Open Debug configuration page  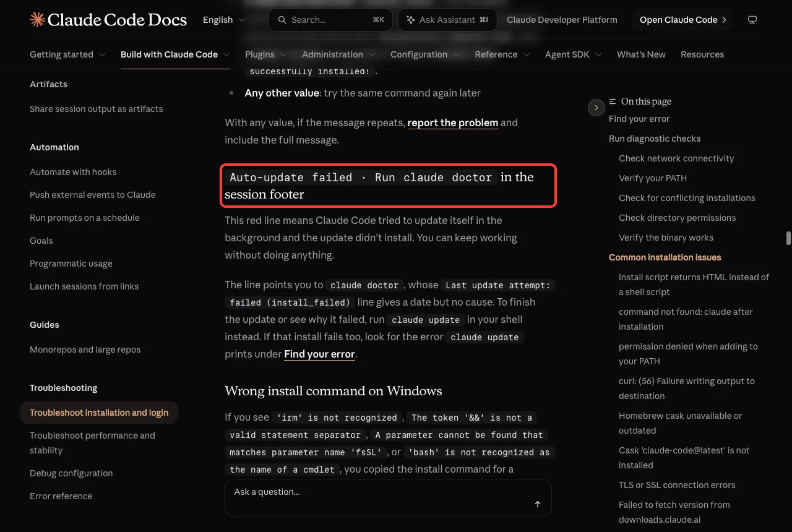71,473
